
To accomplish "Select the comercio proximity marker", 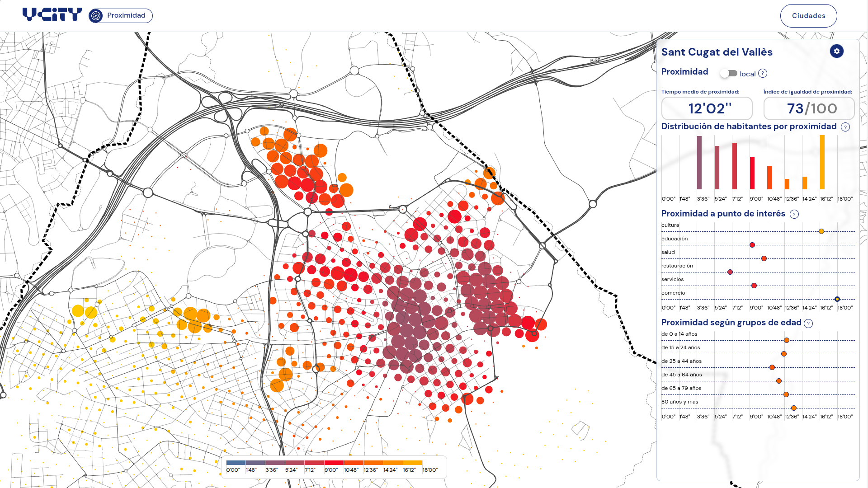I will (837, 299).
